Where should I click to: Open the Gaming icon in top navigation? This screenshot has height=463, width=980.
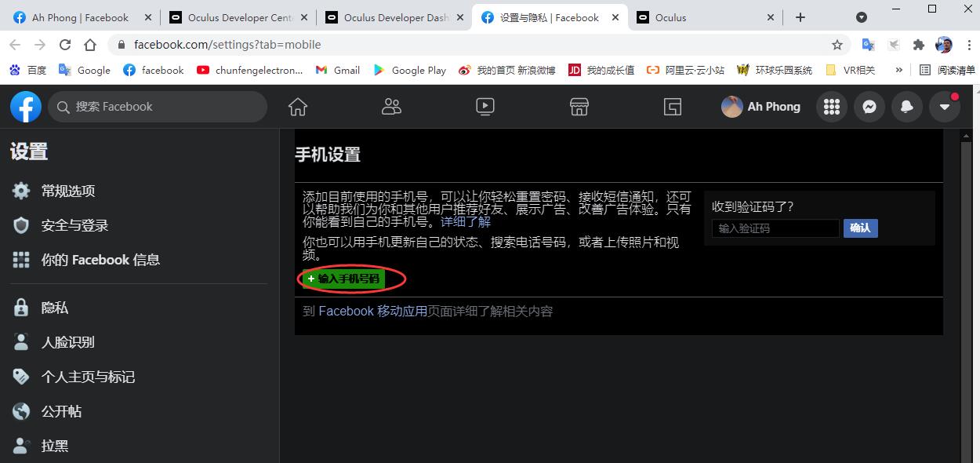click(673, 107)
